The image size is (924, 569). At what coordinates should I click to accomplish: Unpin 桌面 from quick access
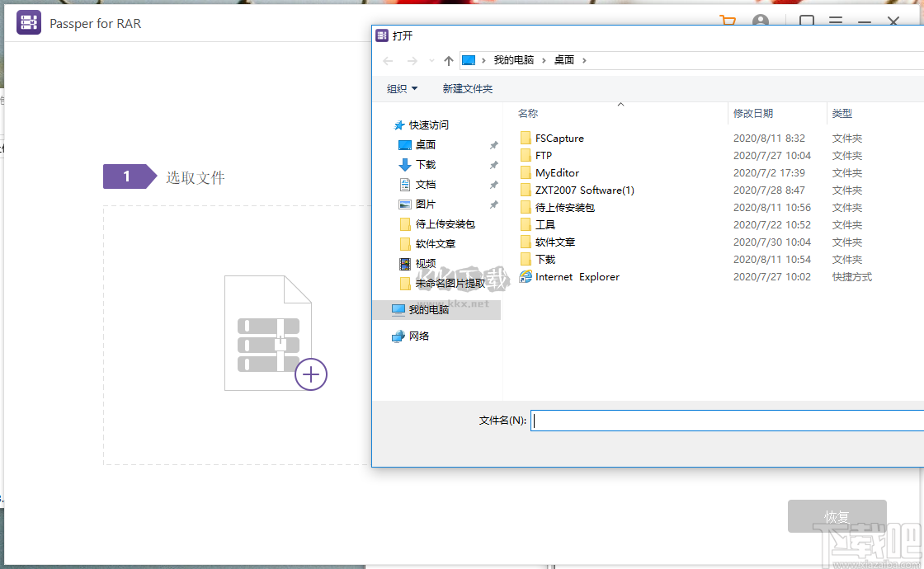493,144
